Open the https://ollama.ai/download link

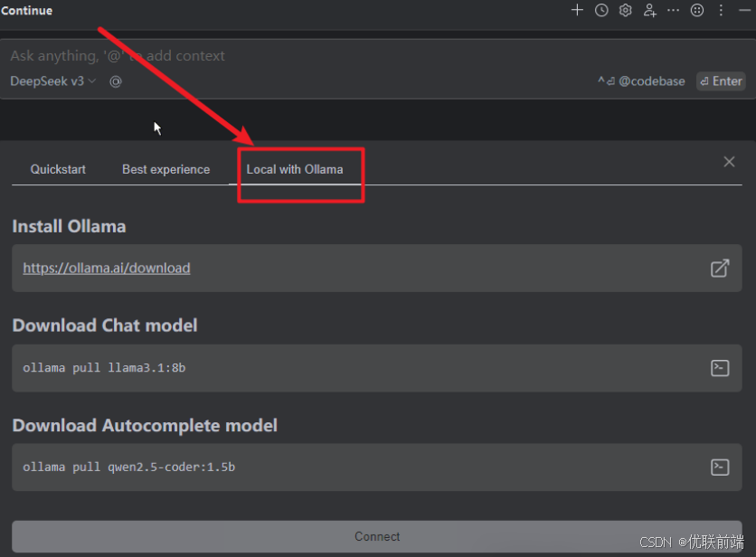tap(107, 269)
